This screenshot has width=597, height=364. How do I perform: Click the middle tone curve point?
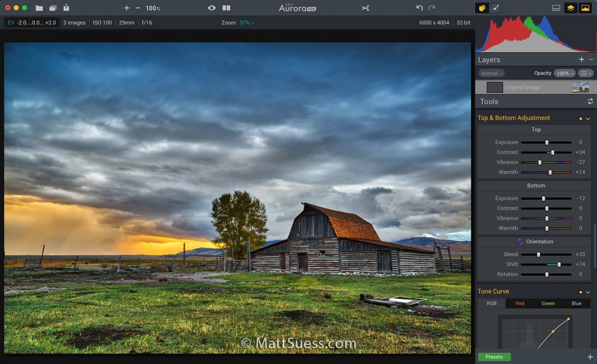click(553, 331)
